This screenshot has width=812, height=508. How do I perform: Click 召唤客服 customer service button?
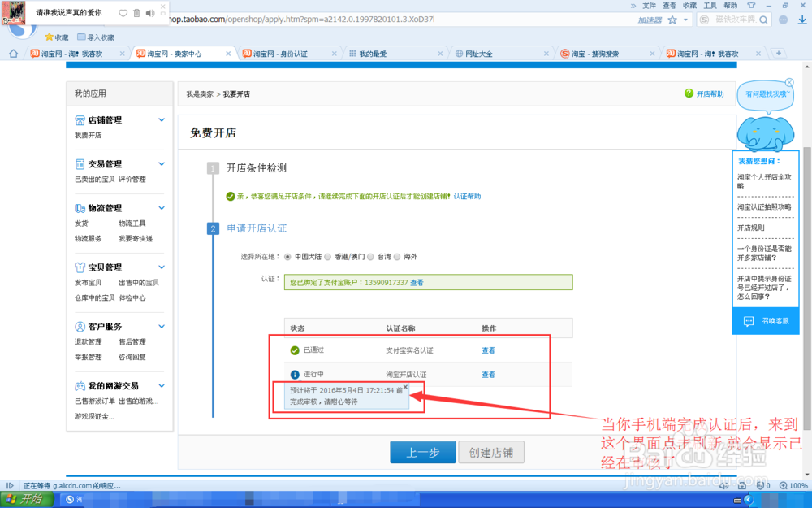coord(766,321)
